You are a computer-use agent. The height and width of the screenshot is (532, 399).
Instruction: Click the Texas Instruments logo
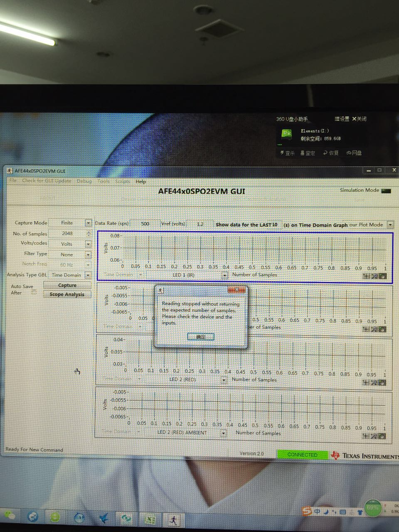pyautogui.click(x=365, y=456)
